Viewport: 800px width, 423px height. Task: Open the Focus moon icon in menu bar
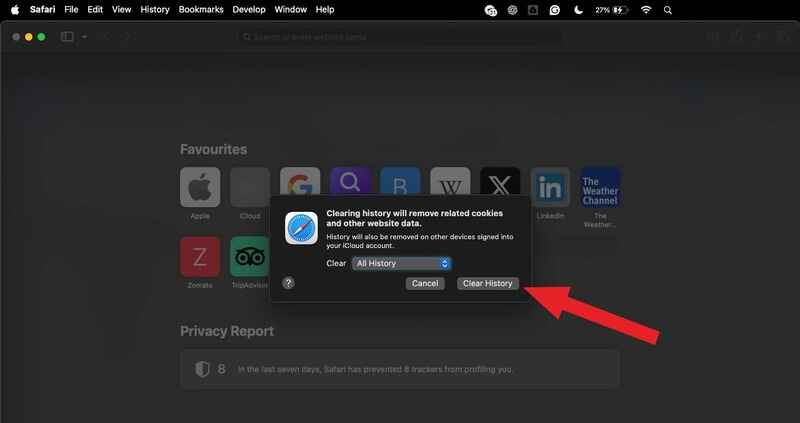[x=578, y=10]
